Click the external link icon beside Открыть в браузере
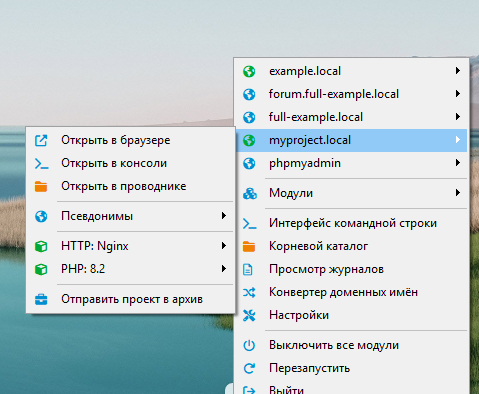Viewport: 479px width, 394px height. 41,140
